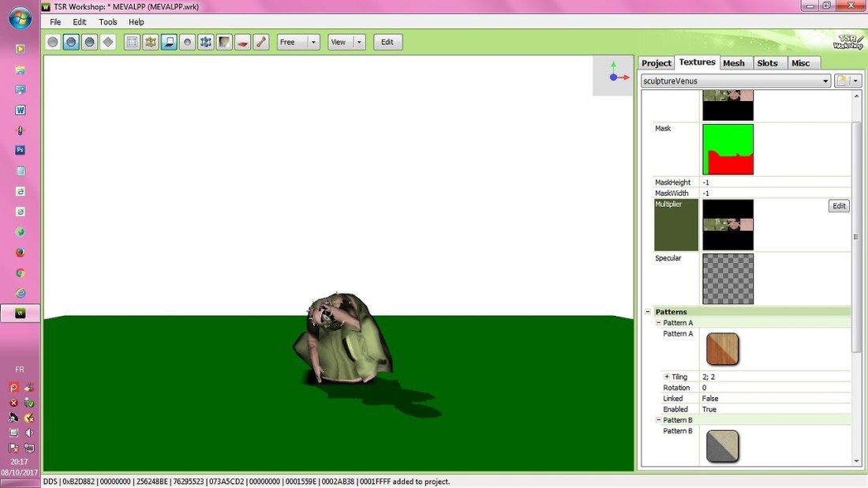Toggle the selected blue octagon shading mode
Image resolution: width=868 pixels, height=488 pixels.
[x=71, y=42]
